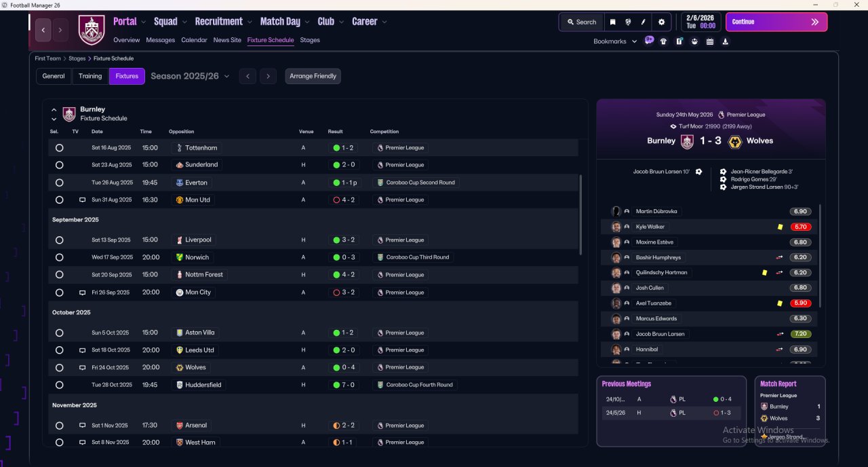Select the Huddersfield fixture radio button
The height and width of the screenshot is (467, 868).
point(59,385)
